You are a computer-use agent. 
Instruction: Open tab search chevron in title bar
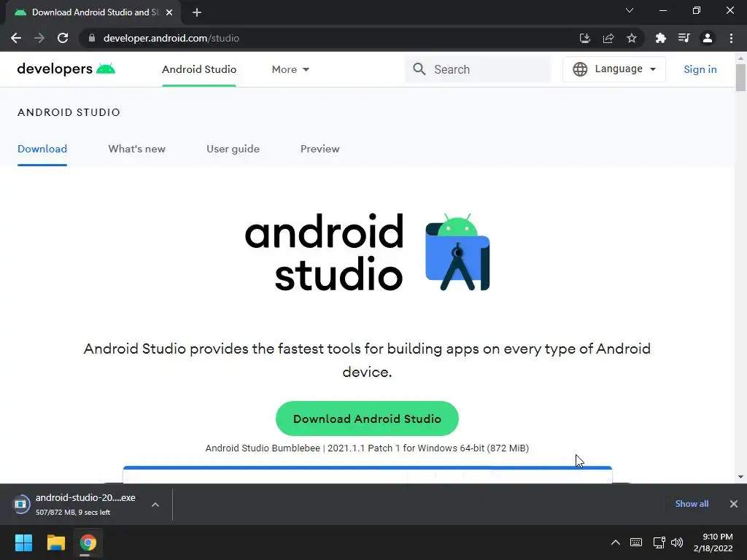point(630,10)
